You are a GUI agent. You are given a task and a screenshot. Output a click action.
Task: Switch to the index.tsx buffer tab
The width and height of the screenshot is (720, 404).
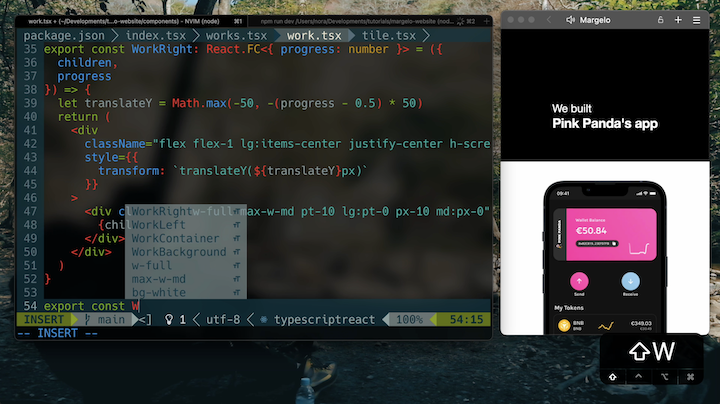tap(153, 35)
